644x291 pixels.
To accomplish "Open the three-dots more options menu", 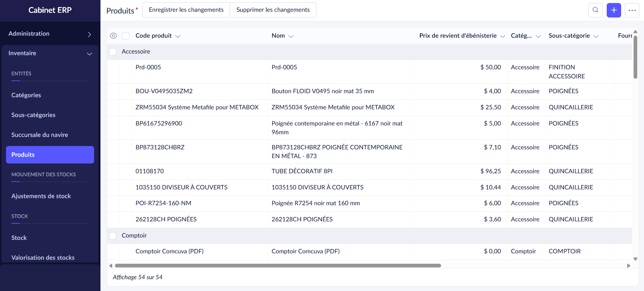I will click(x=632, y=10).
